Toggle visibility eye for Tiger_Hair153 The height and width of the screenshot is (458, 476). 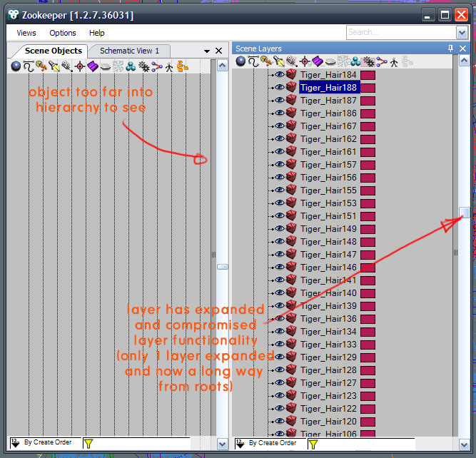[x=280, y=203]
